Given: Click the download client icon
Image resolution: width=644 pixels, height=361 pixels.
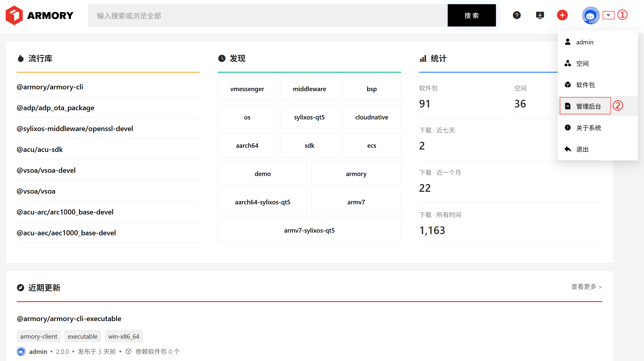Looking at the screenshot, I should [x=540, y=15].
